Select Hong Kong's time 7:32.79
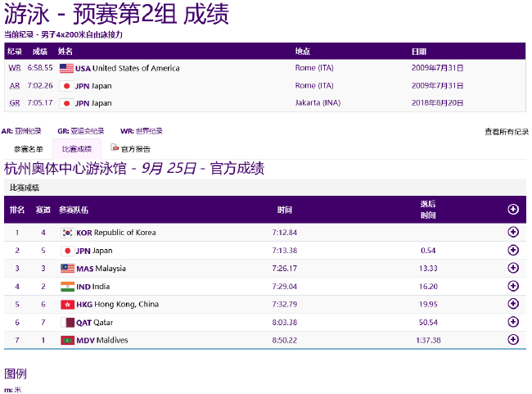Image resolution: width=532 pixels, height=394 pixels. [x=285, y=304]
